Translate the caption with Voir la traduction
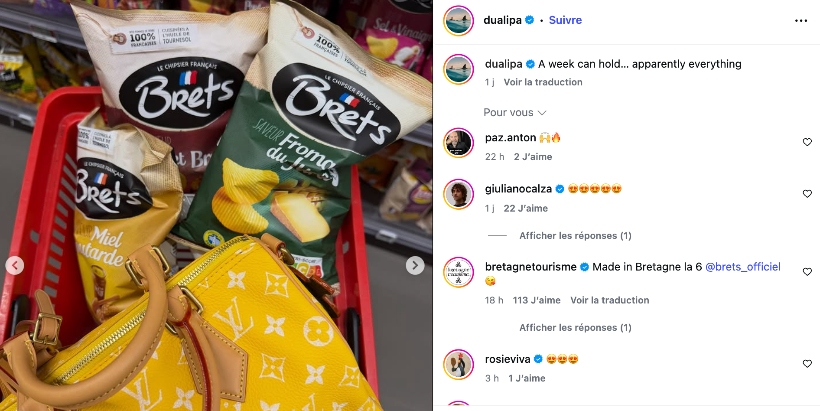The height and width of the screenshot is (411, 820). click(543, 82)
